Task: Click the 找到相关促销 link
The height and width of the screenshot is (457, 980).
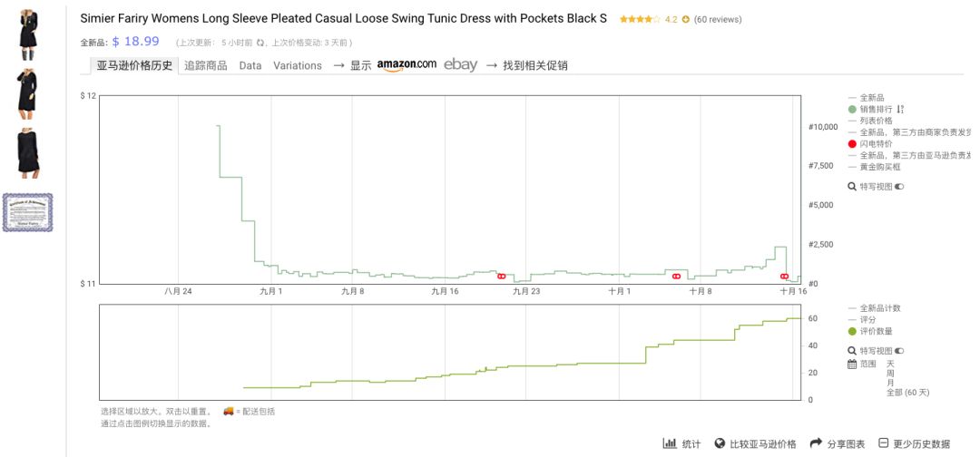Action: tap(535, 65)
